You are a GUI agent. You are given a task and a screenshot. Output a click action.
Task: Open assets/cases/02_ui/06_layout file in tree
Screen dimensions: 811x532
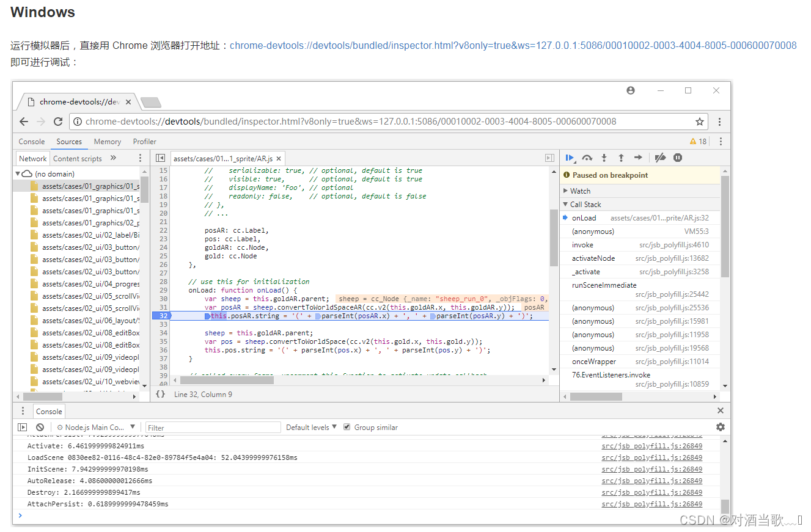point(84,321)
